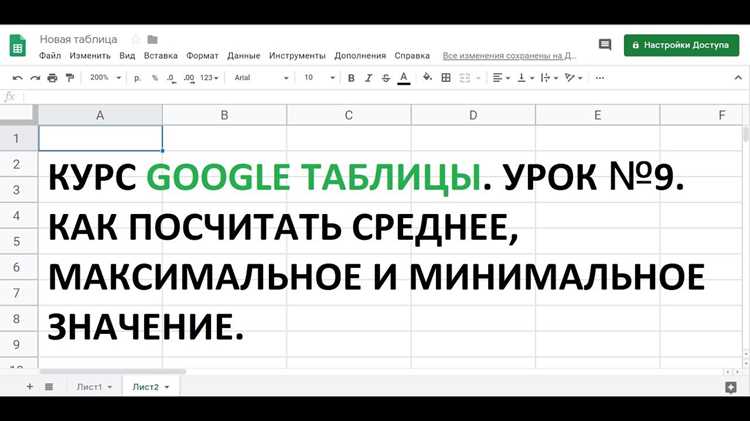Open Arial font dropdown
Image resolution: width=750 pixels, height=421 pixels.
(261, 78)
